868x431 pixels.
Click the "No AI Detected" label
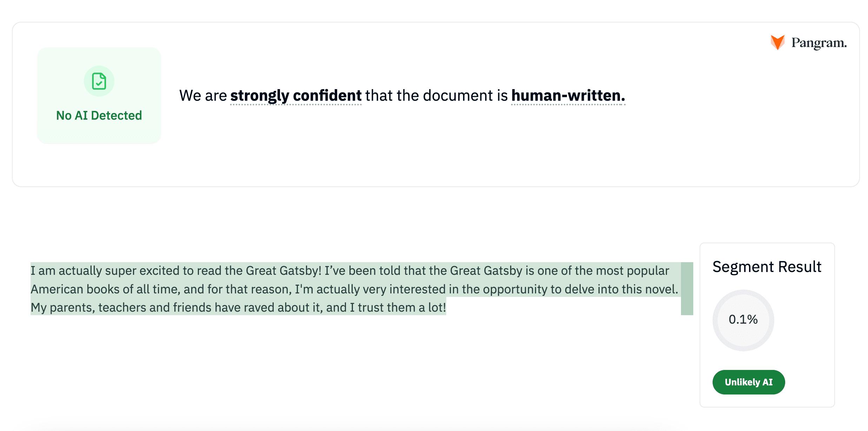(99, 115)
